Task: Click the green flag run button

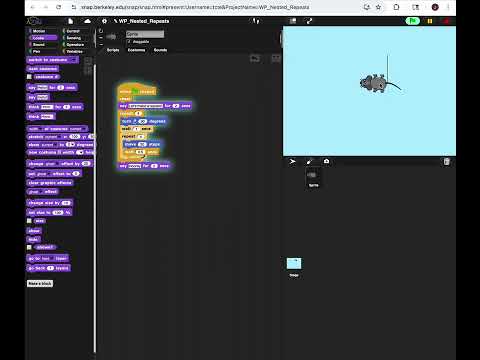Action: (x=412, y=21)
